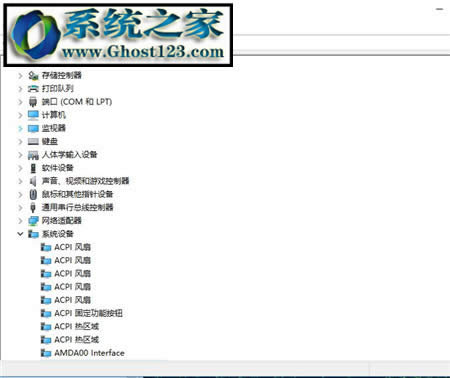Select the 端口 (COM 和 LPT) label
This screenshot has height=378, width=450.
click(x=77, y=102)
